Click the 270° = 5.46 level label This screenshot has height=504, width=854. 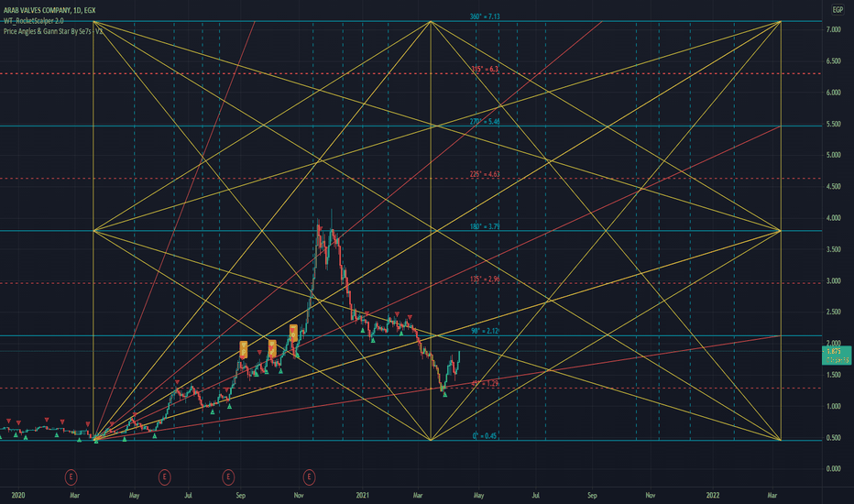pos(485,122)
